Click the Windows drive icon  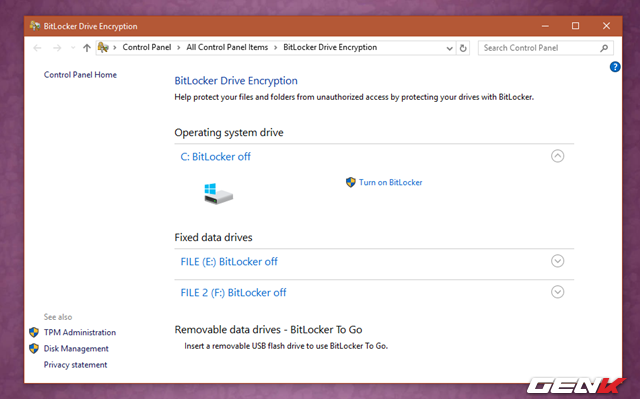coord(218,193)
